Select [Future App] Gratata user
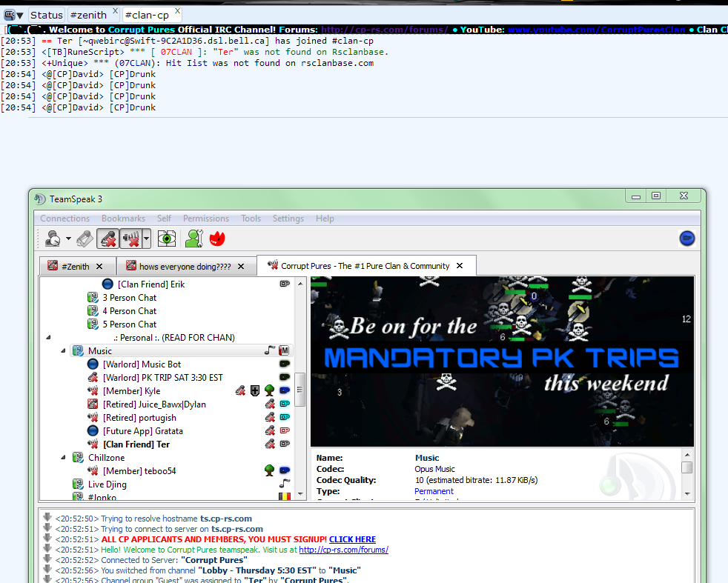The image size is (728, 583). [x=142, y=431]
